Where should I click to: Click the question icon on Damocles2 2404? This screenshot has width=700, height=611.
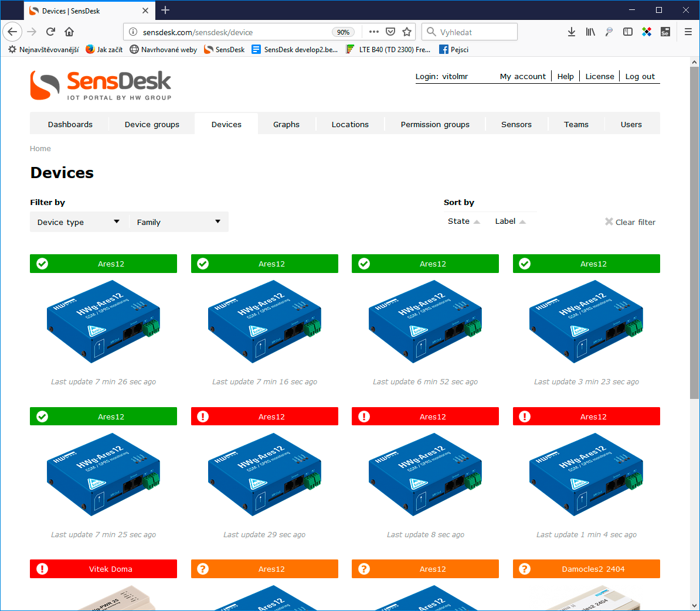tap(525, 569)
